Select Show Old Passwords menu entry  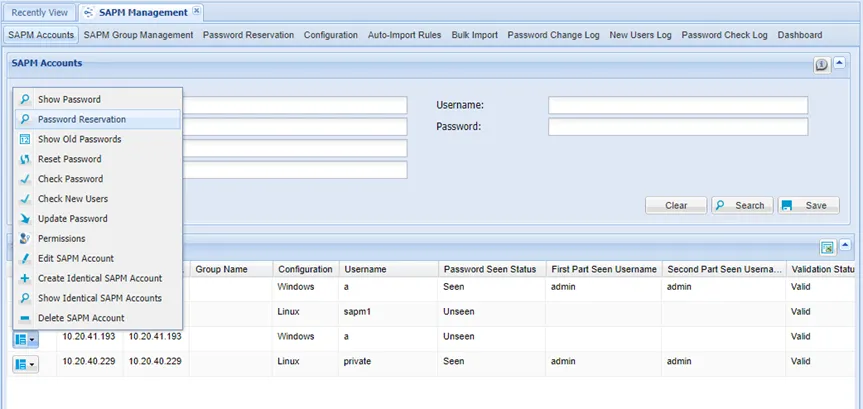97,139
